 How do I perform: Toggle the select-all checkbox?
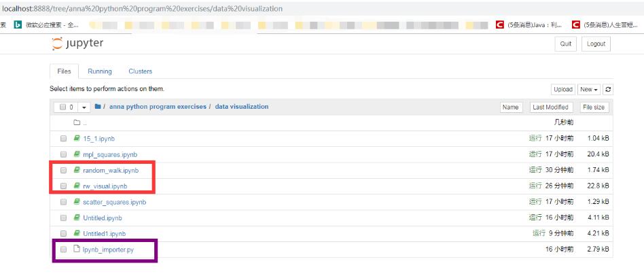(x=63, y=107)
